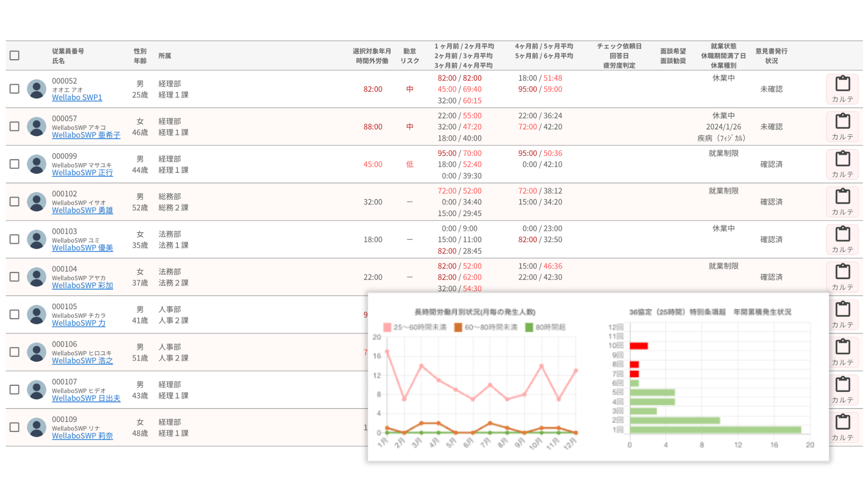Open the WellaboSWP 優美 name link

[82, 248]
